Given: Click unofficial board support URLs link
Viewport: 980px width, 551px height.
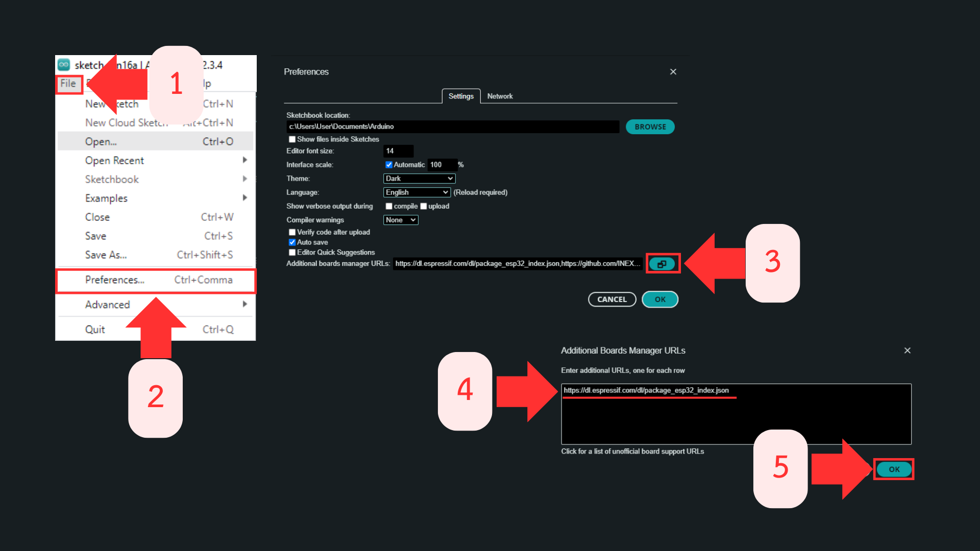Looking at the screenshot, I should click(632, 452).
